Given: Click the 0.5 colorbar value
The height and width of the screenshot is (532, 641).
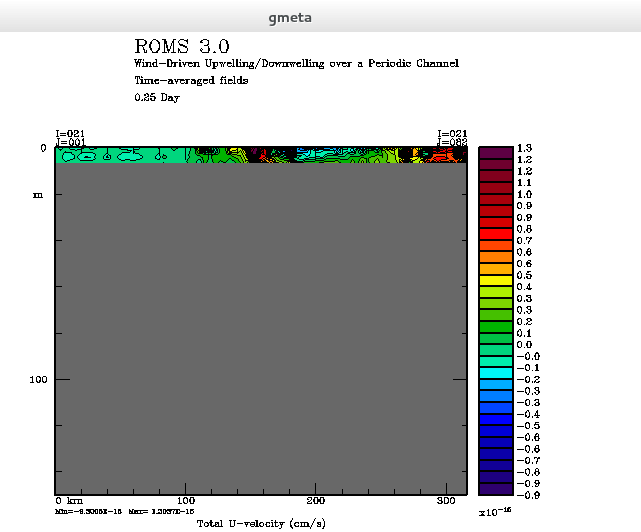Looking at the screenshot, I should (524, 275).
